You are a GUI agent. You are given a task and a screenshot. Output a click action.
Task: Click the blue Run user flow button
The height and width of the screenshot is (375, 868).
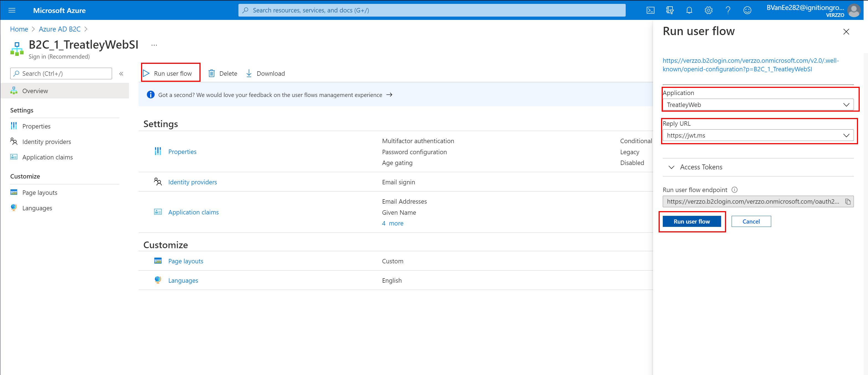692,222
